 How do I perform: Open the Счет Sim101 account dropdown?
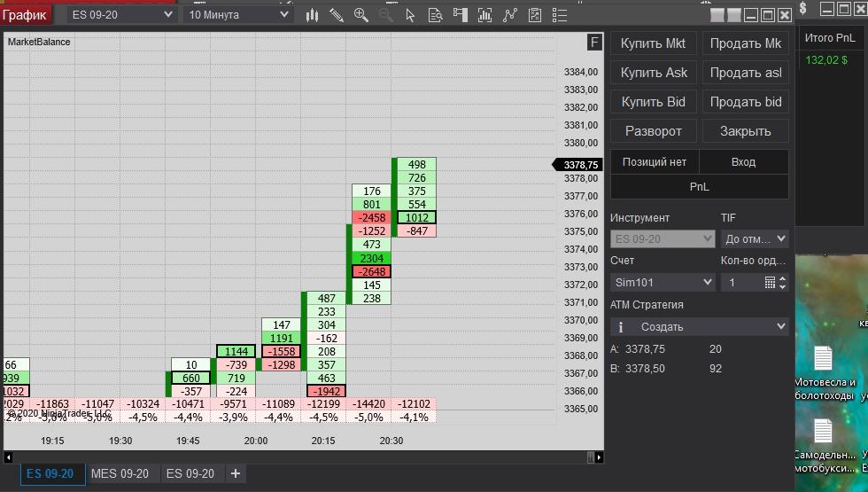663,283
